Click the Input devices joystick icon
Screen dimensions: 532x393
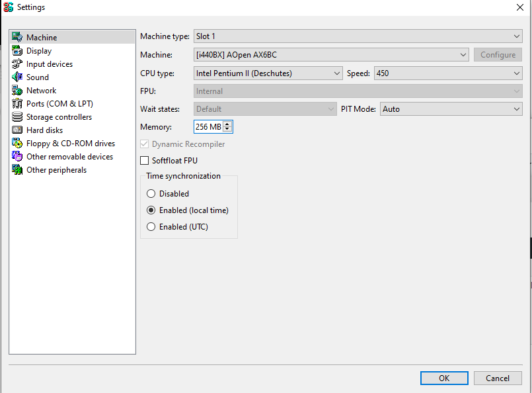[x=17, y=64]
